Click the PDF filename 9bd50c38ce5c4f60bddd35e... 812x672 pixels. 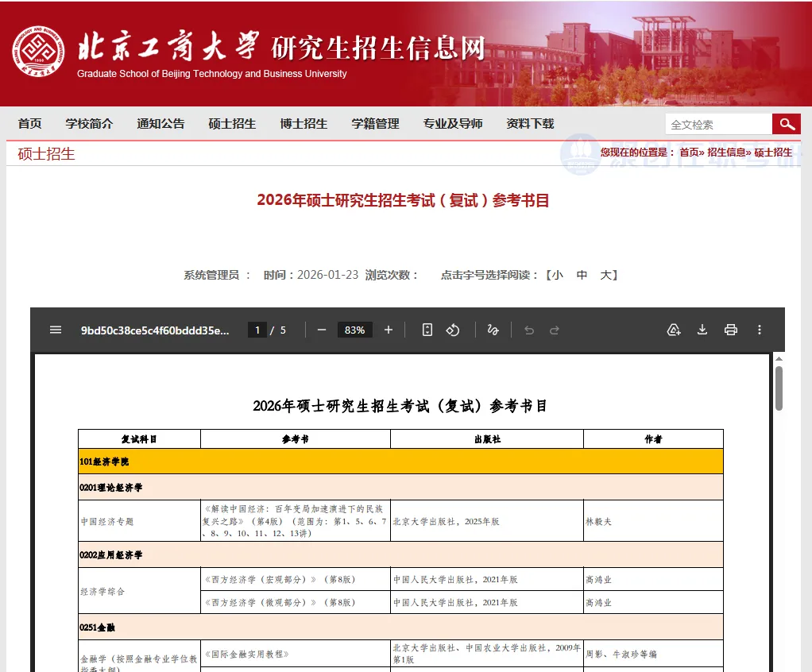click(x=155, y=330)
